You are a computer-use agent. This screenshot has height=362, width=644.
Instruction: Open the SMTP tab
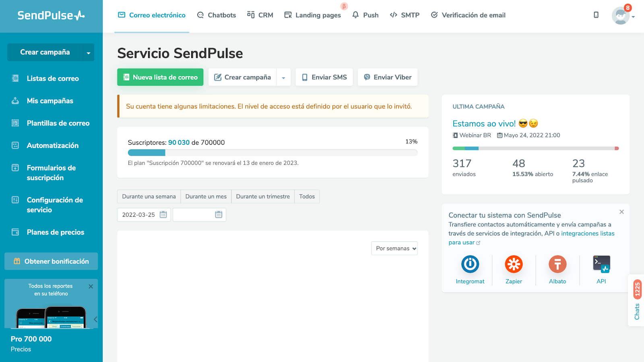(405, 15)
